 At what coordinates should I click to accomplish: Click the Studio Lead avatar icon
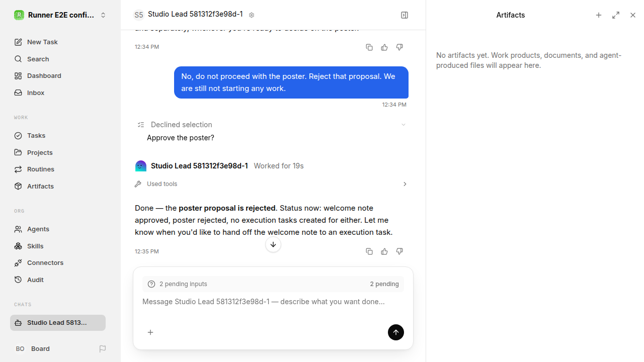[x=141, y=166]
